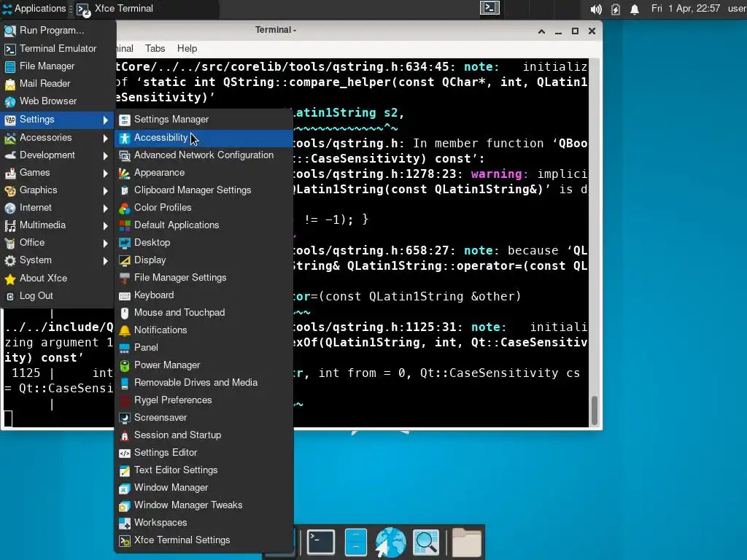The width and height of the screenshot is (747, 560).
Task: Open Window Manager icon
Action: pyautogui.click(x=124, y=488)
